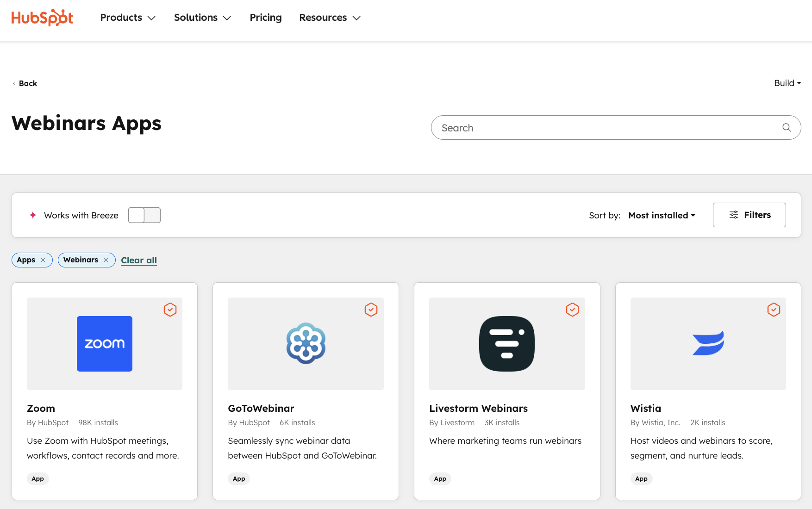Open the Pricing page
The image size is (812, 509).
(266, 18)
